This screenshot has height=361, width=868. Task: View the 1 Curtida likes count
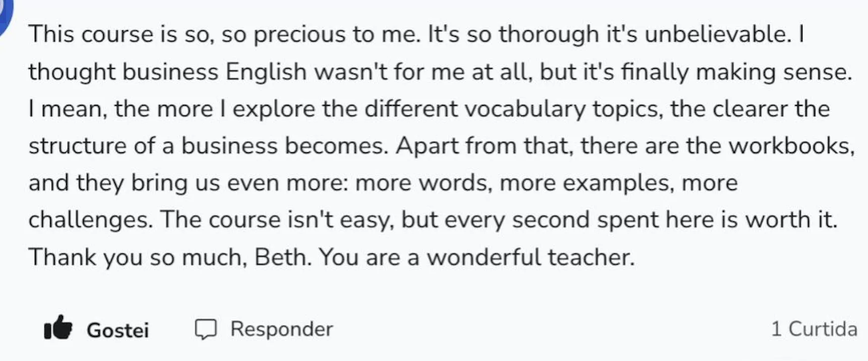pyautogui.click(x=814, y=329)
